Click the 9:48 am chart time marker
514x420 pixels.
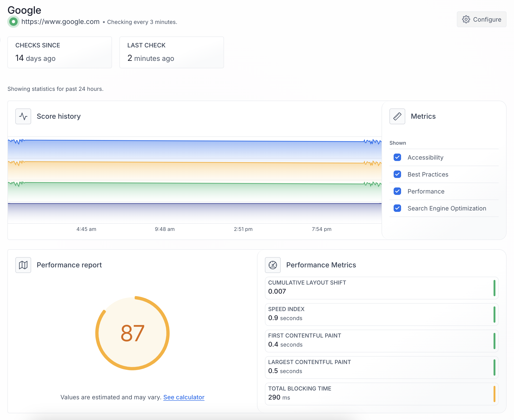165,229
